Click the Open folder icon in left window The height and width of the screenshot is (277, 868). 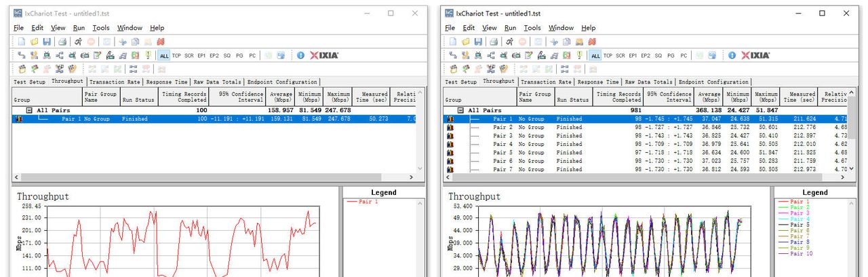coord(34,41)
